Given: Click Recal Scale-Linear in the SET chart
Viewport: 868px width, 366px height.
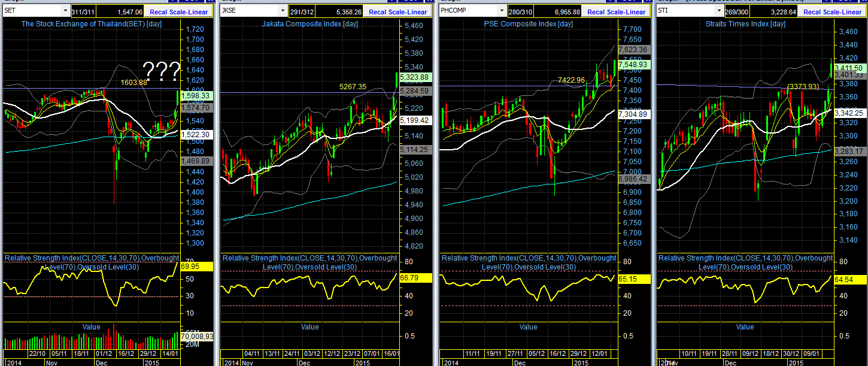Looking at the screenshot, I should [x=180, y=11].
